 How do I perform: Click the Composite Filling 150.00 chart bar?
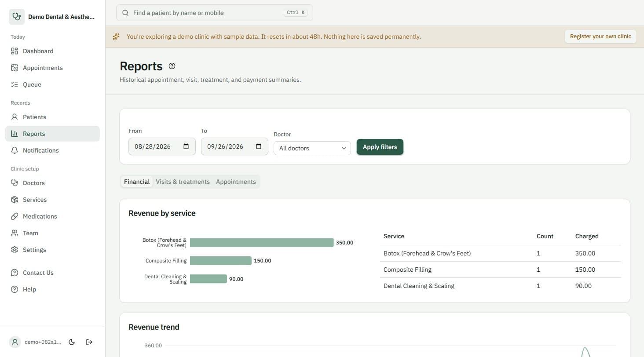pos(221,261)
